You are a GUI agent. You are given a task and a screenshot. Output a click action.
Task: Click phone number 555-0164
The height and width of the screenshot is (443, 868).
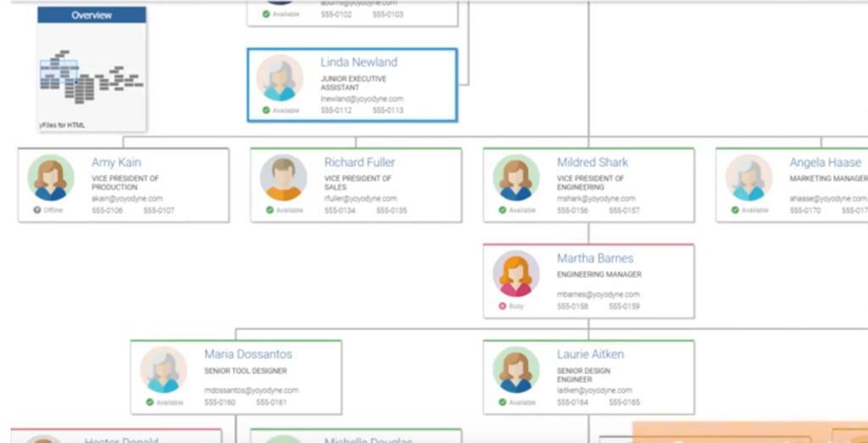point(572,402)
